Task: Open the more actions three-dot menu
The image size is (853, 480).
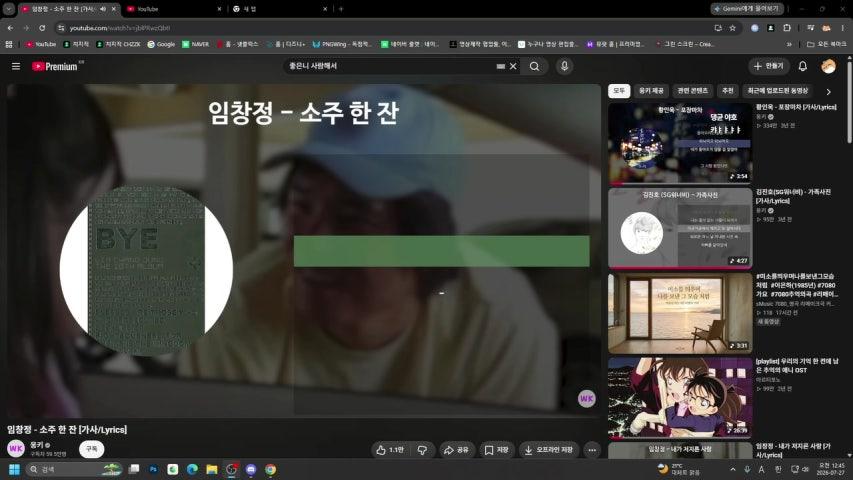Action: point(592,450)
